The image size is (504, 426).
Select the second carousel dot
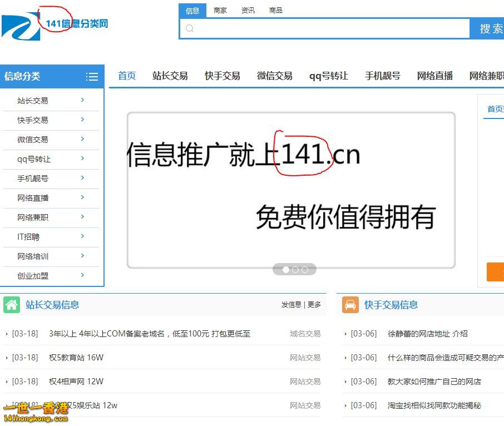pos(295,270)
